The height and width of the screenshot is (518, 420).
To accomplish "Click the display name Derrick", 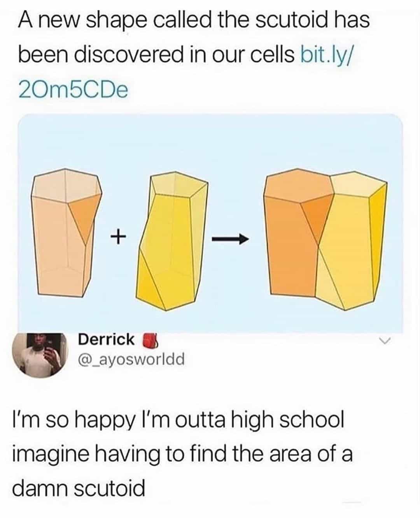I will point(106,339).
